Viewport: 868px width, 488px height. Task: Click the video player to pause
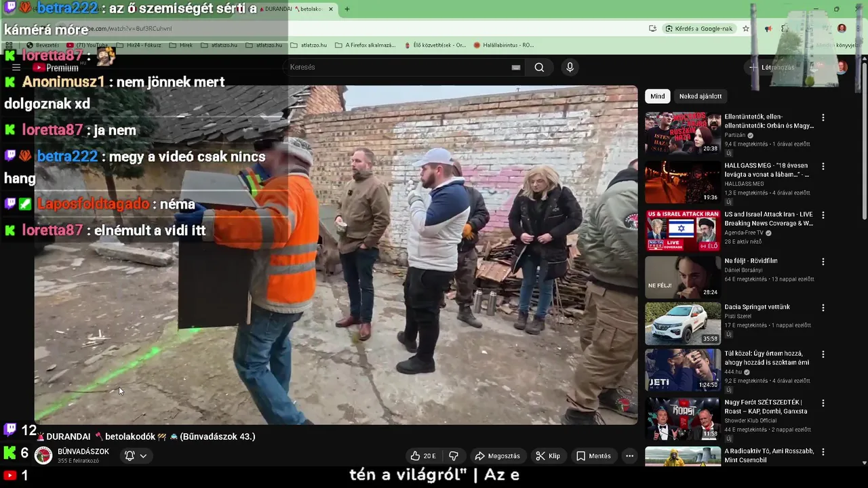(336, 255)
